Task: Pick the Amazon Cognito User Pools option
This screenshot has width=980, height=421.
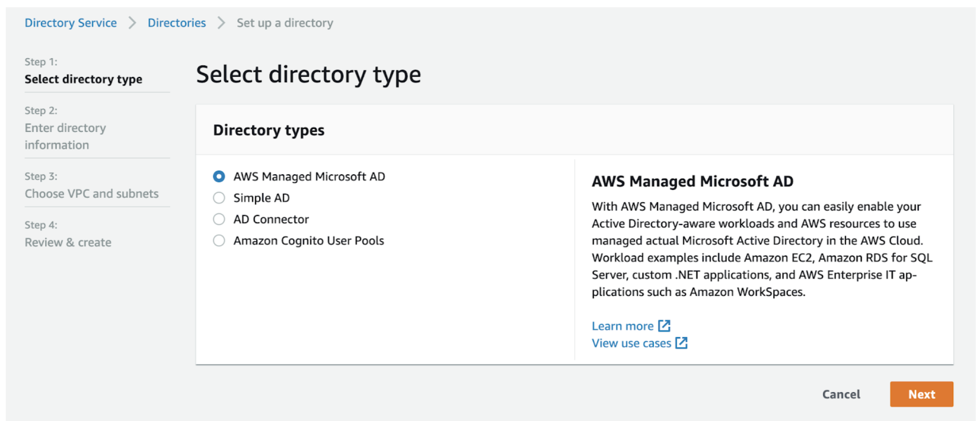Action: (219, 241)
